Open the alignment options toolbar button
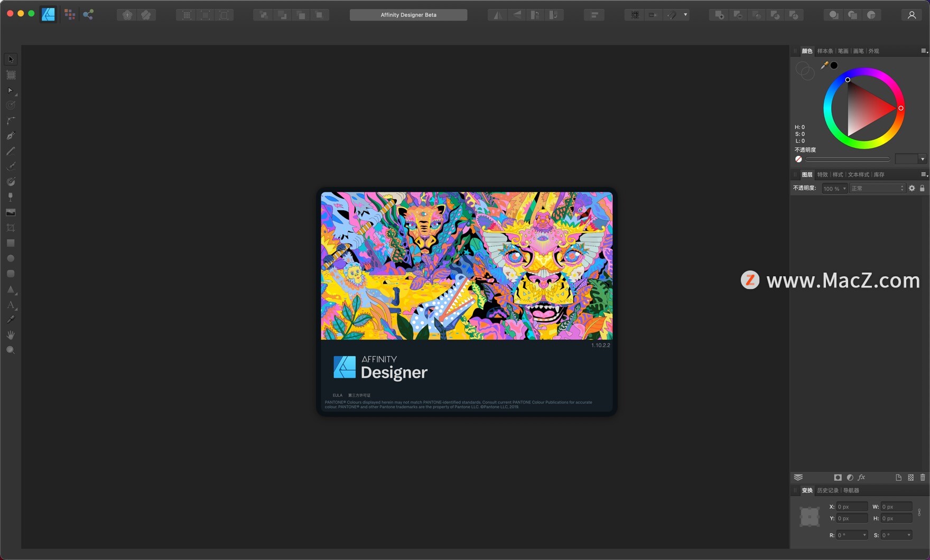930x560 pixels. click(594, 15)
